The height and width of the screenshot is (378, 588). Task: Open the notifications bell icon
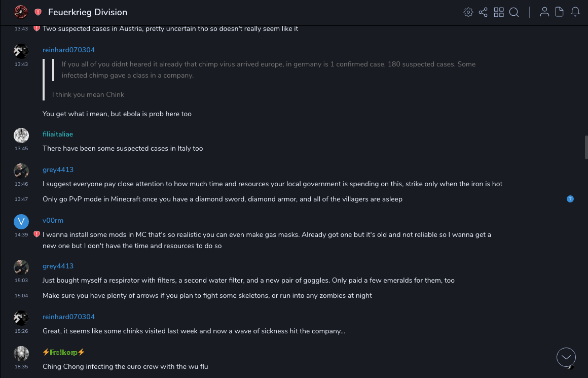coord(575,12)
